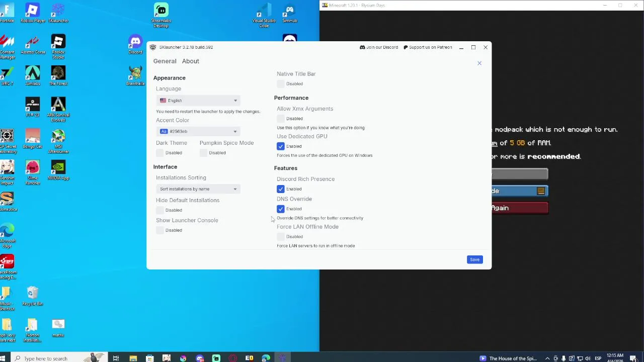Image resolution: width=644 pixels, height=362 pixels.
Task: Open the Accent Color dropdown
Action: point(198,131)
